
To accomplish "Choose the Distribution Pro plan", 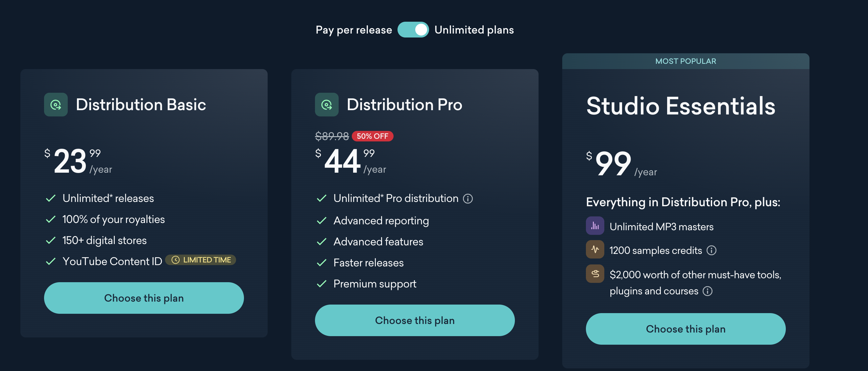I will [415, 320].
